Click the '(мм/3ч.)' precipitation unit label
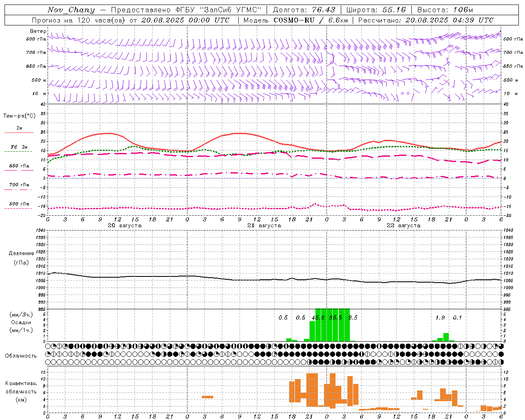Viewport: 525px width, 420px height. pyautogui.click(x=21, y=315)
